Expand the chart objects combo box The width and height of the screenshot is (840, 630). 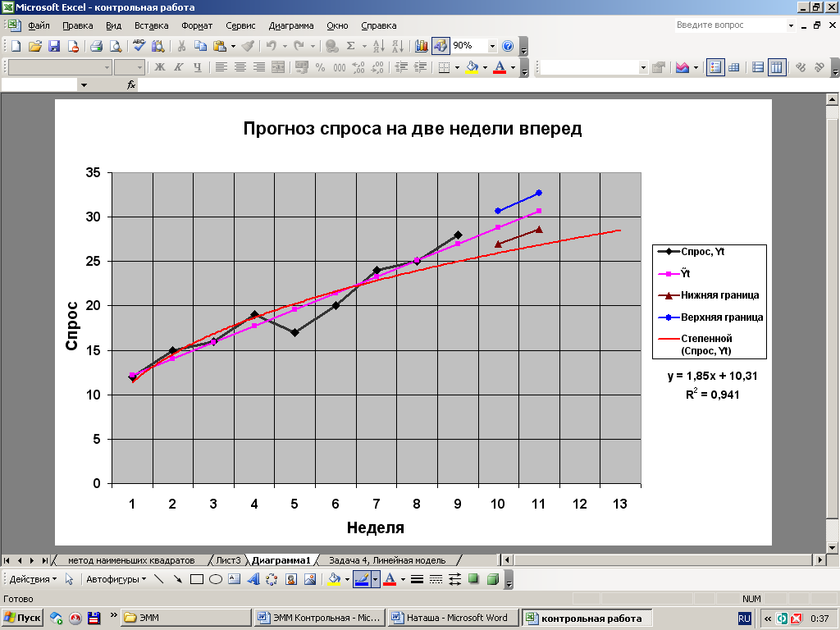point(642,68)
